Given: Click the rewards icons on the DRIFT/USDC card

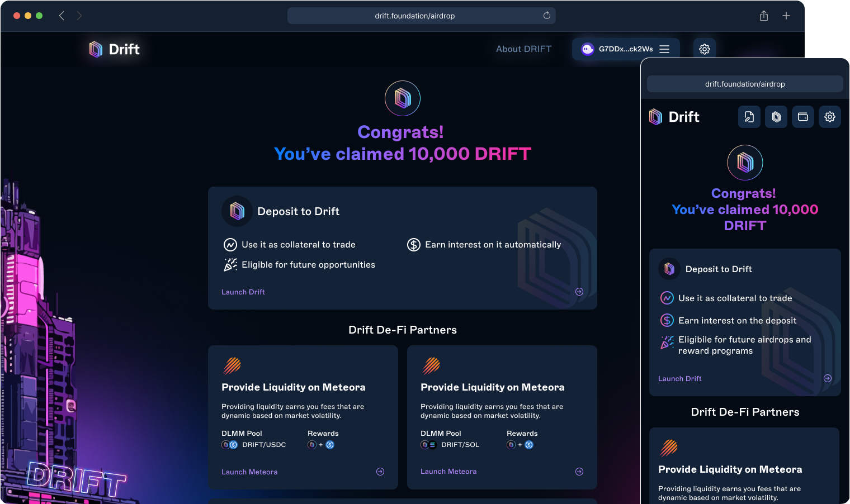Looking at the screenshot, I should (321, 445).
